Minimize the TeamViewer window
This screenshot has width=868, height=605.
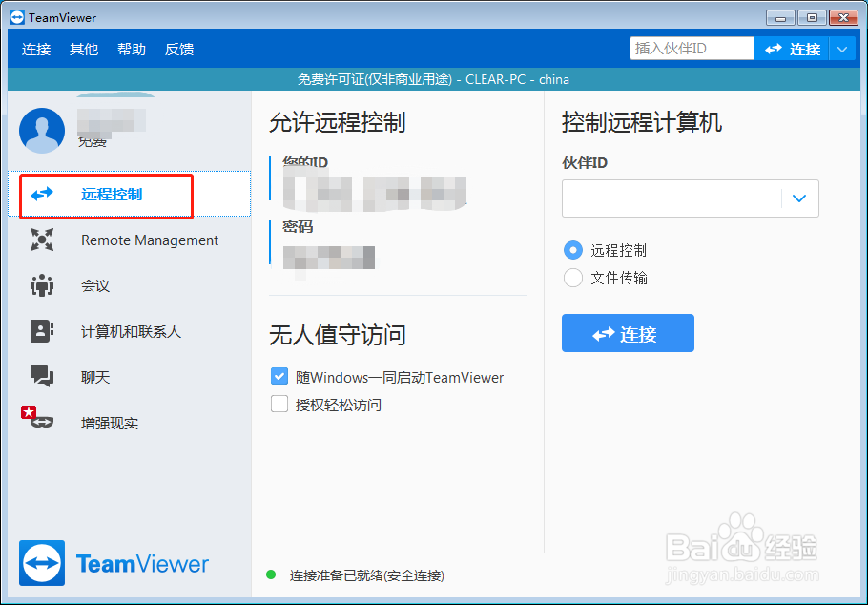point(780,18)
